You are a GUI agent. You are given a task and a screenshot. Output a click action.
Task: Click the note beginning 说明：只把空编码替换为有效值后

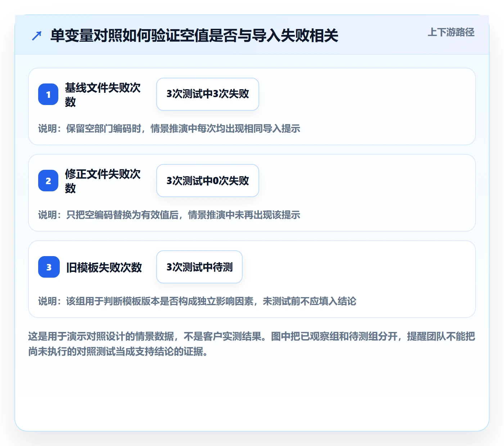[169, 215]
